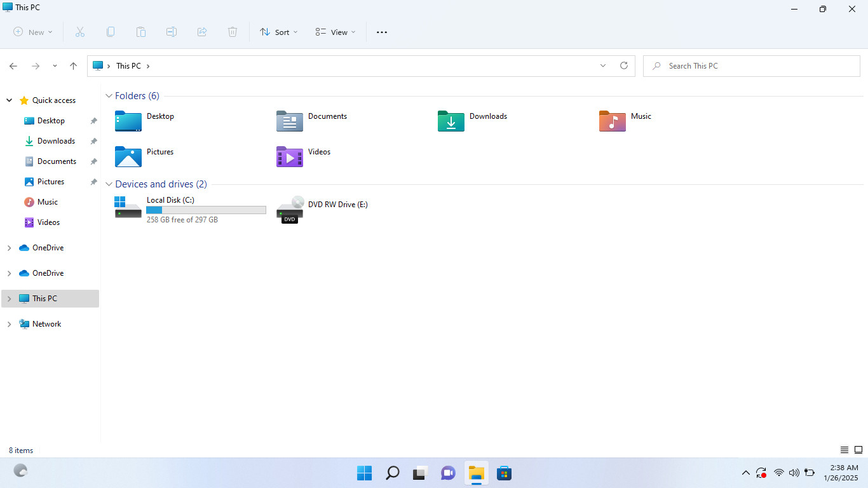
Task: Click the Delete trash icon
Action: coord(233,32)
